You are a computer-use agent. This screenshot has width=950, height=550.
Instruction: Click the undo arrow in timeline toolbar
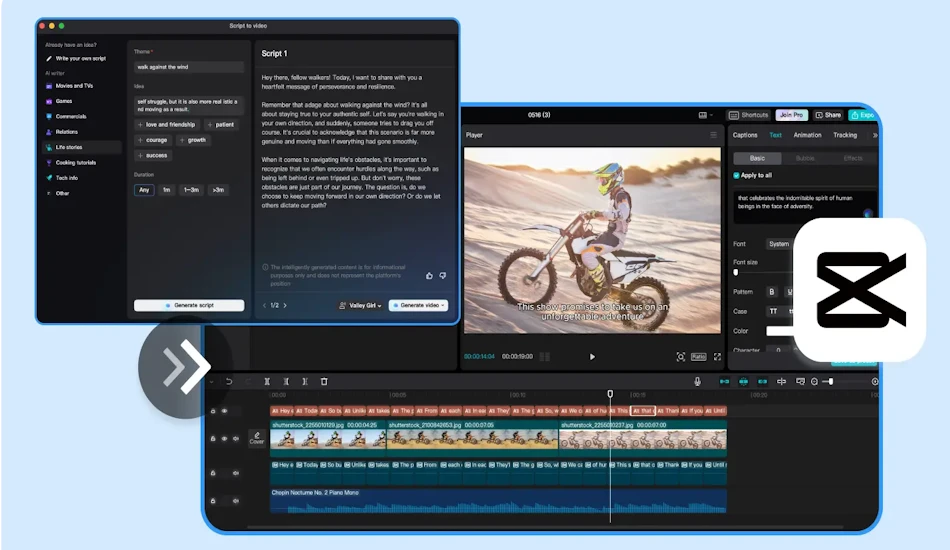[x=229, y=382]
